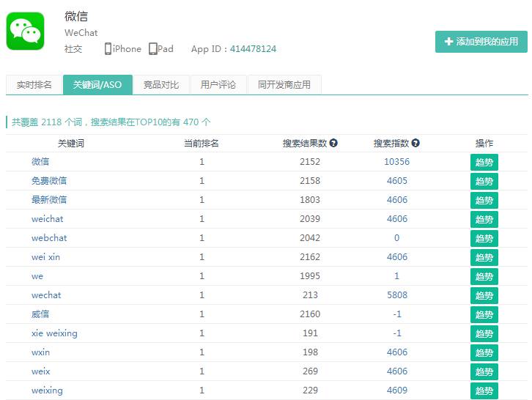Click the 关键词 column header
The height and width of the screenshot is (400, 532).
coord(71,143)
